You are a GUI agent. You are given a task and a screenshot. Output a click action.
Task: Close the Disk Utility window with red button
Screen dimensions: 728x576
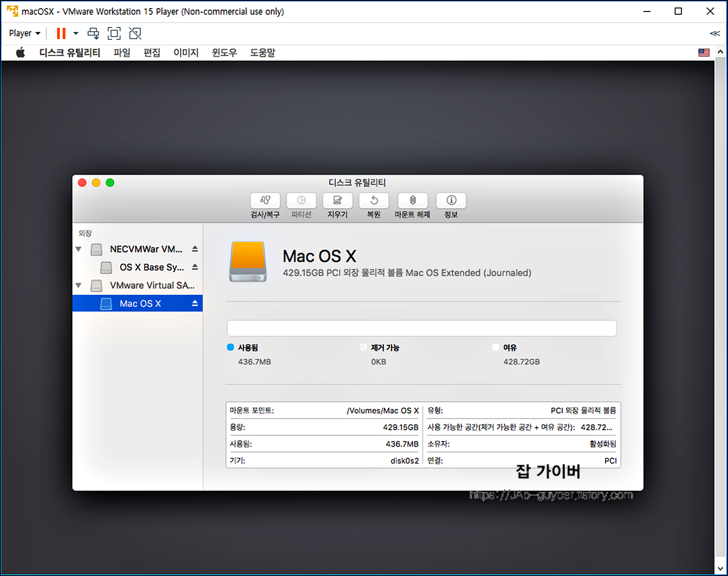(82, 183)
